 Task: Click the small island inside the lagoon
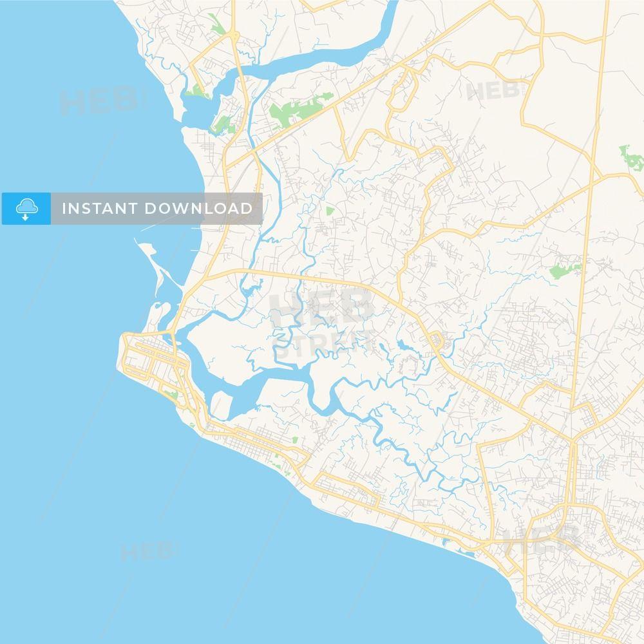tap(220, 405)
